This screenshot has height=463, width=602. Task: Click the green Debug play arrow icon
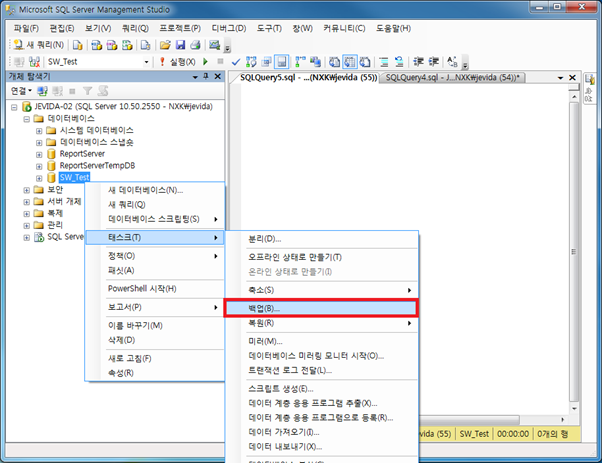point(205,61)
